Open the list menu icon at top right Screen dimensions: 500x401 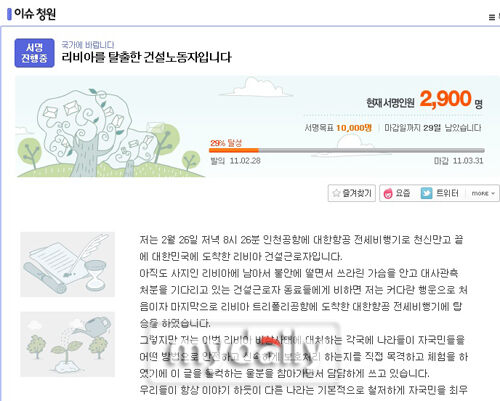[x=492, y=17]
